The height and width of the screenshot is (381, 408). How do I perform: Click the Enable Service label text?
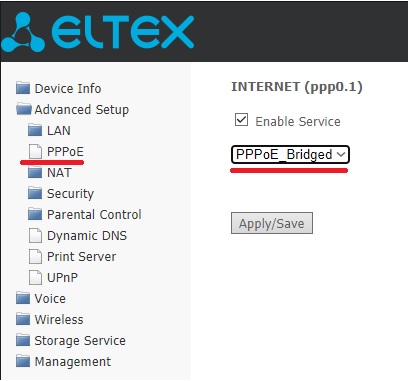(298, 121)
